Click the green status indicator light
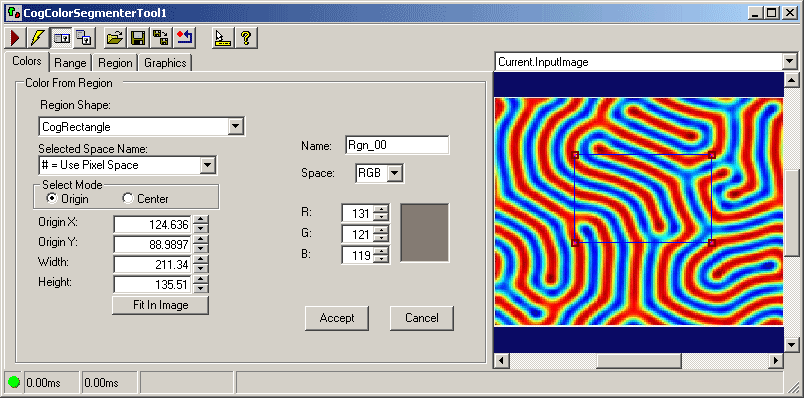Screen dimensions: 804x398 point(14,382)
